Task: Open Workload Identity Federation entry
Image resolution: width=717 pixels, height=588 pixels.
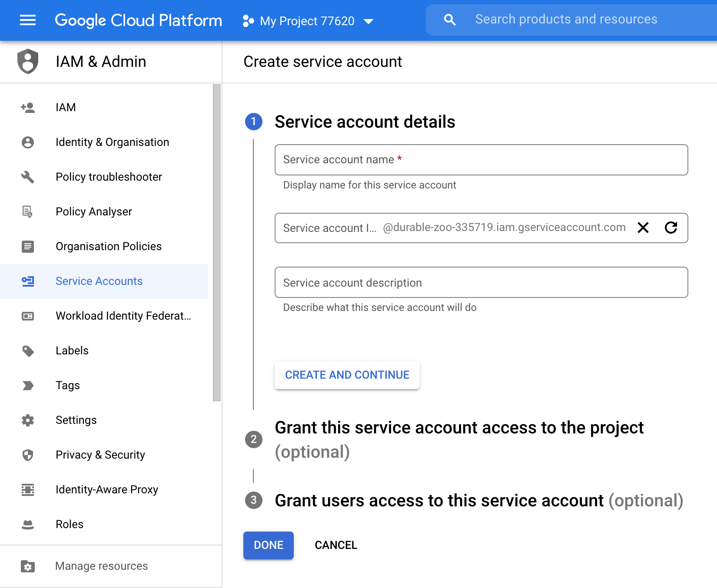Action: click(104, 316)
